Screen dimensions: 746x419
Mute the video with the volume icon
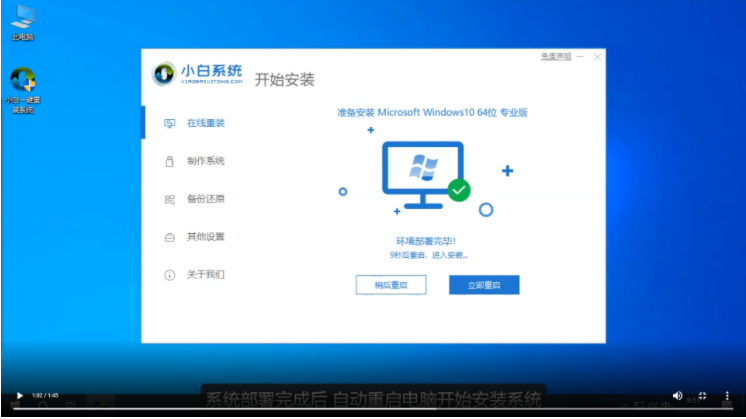(677, 396)
